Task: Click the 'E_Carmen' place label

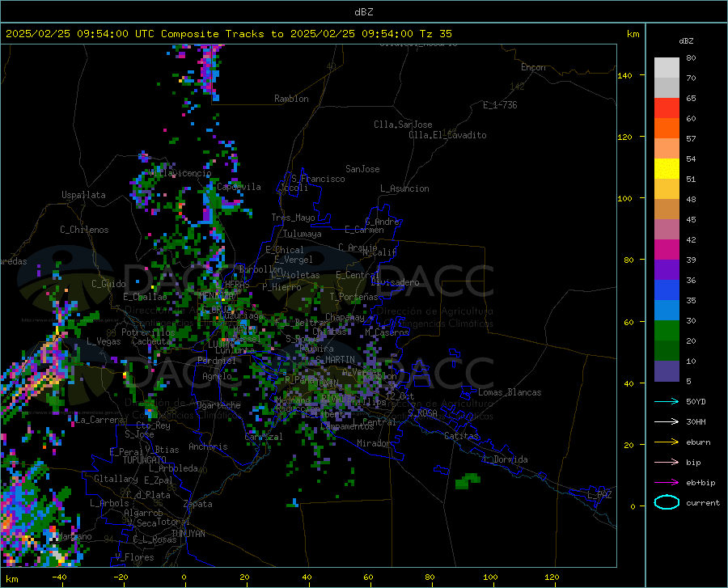Action: (x=364, y=230)
